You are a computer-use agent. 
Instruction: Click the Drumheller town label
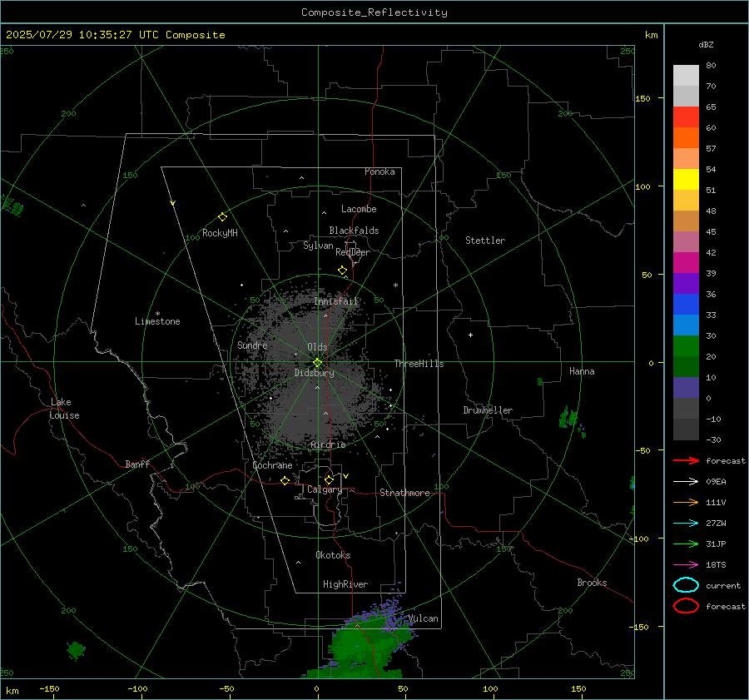coord(488,410)
